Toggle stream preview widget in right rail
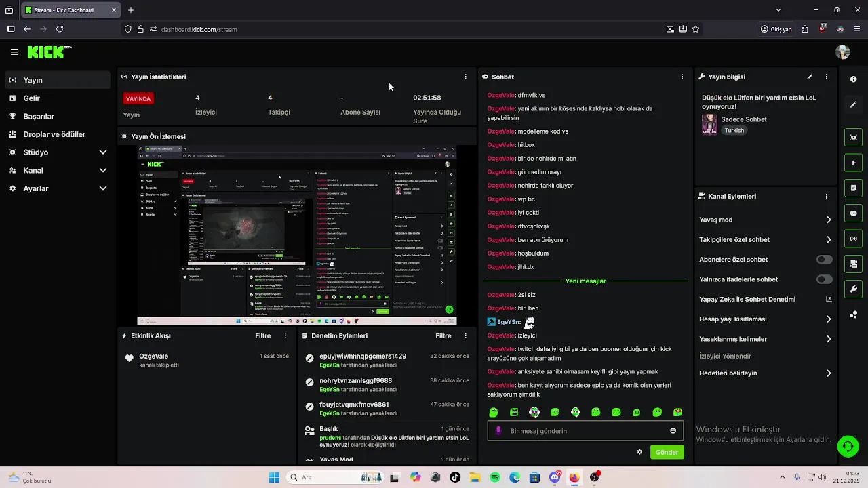This screenshot has height=488, width=868. tap(853, 138)
